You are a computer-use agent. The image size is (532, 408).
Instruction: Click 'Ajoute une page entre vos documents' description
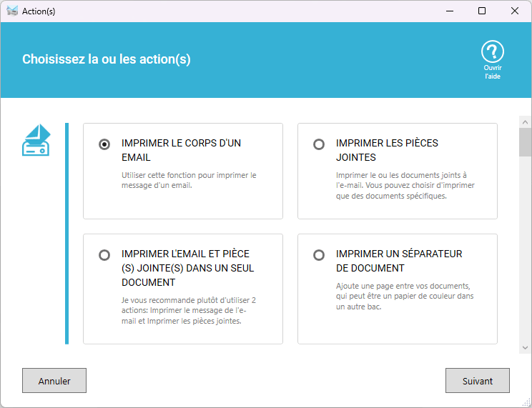(405, 296)
